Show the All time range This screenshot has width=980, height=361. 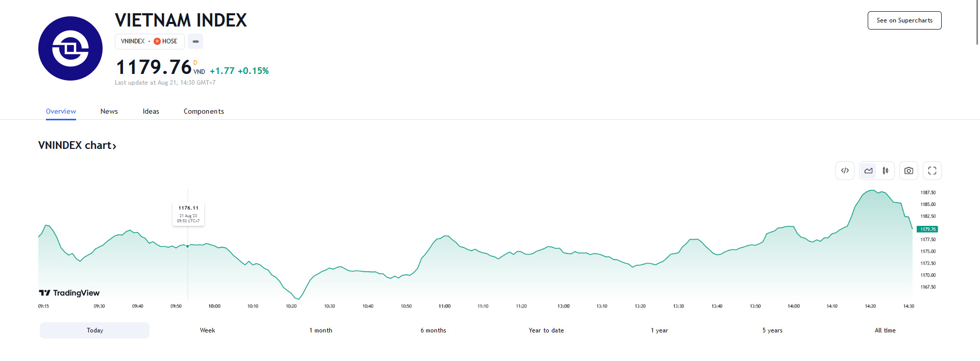click(x=885, y=330)
